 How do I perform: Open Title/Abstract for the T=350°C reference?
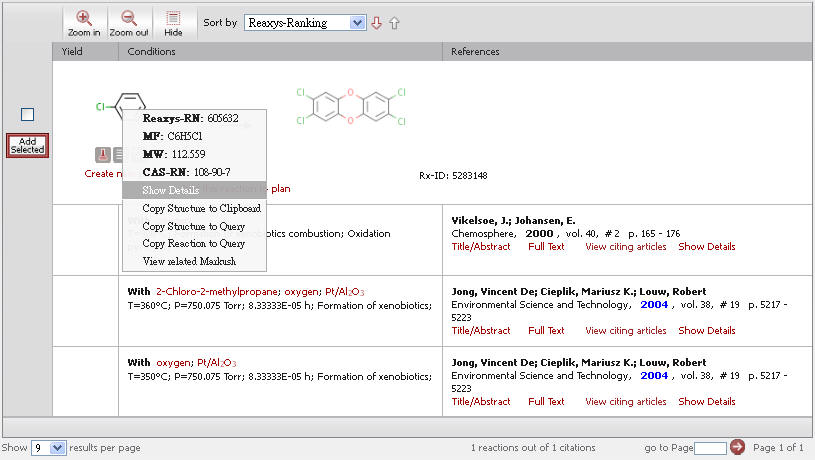click(x=481, y=401)
